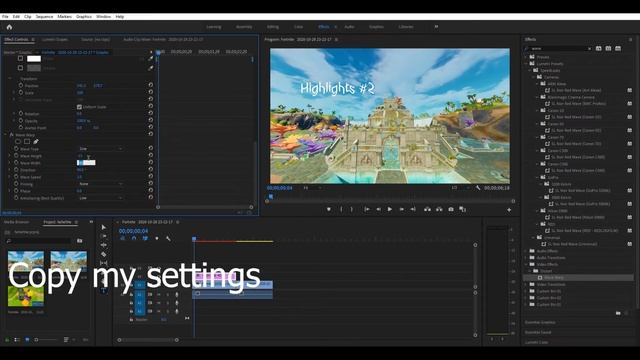The height and width of the screenshot is (360, 640).
Task: Click the gray stroke color swatch
Action: click(34, 68)
